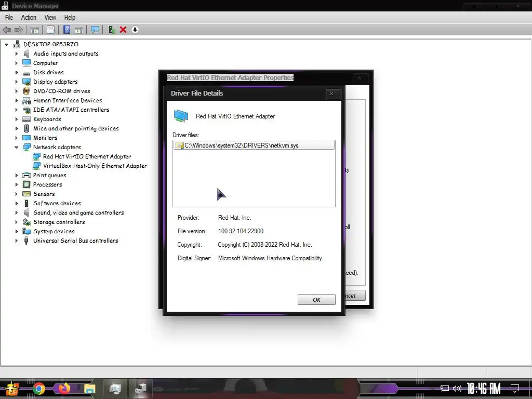Collapse the DESKTOP-0P53R7O root node
Screen dimensions: 532x399
point(6,45)
